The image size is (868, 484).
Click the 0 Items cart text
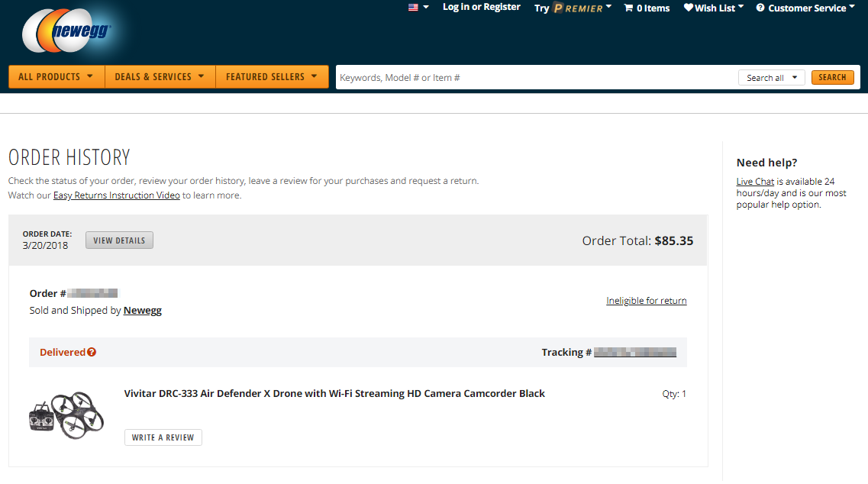(653, 8)
